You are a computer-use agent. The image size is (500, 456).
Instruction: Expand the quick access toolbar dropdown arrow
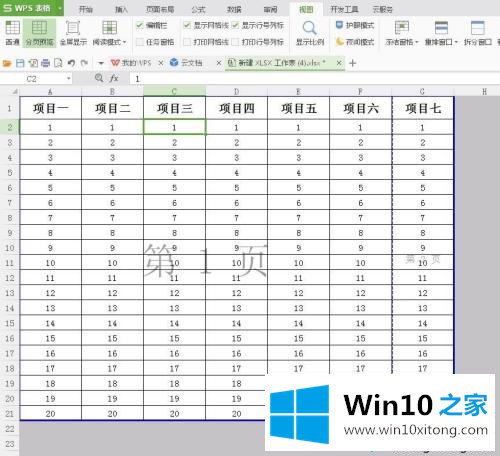(101, 63)
